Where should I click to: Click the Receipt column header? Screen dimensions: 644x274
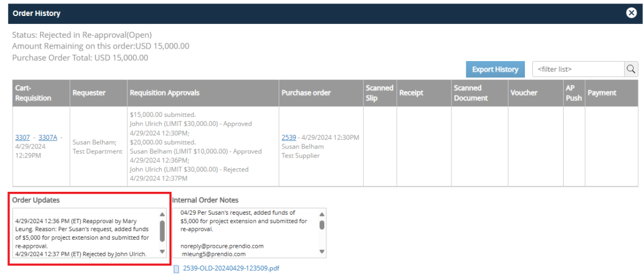424,93
